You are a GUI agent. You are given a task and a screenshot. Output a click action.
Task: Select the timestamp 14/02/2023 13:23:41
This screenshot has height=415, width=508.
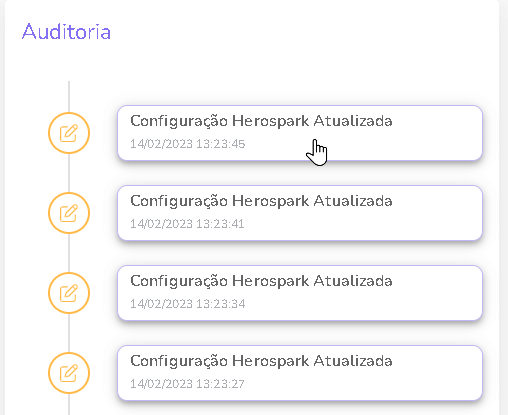click(187, 224)
